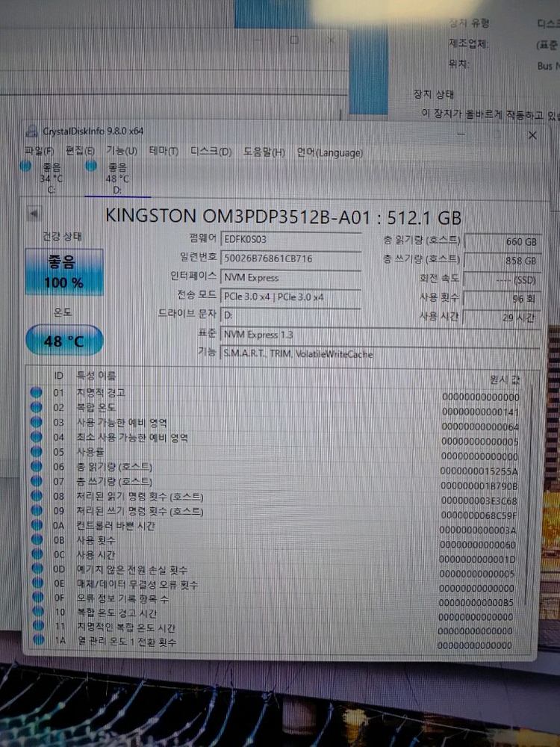560x747 pixels.
Task: Click status icon for 0D 예기치 않은 전원 손실 횟수
Action: point(37,568)
